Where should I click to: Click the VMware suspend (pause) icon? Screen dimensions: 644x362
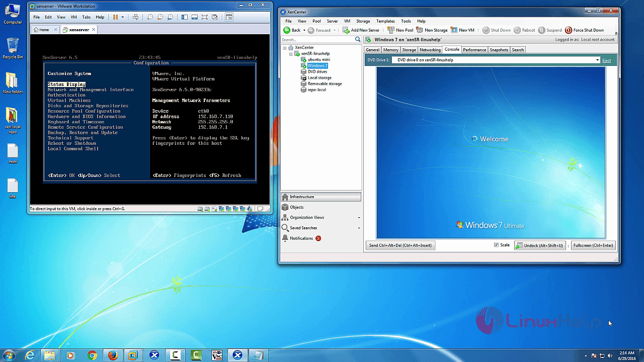(115, 17)
